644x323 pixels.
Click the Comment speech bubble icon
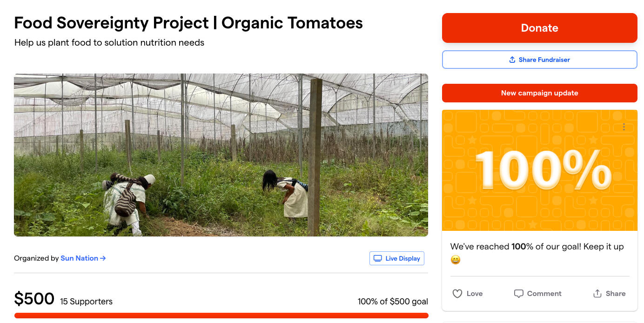tap(518, 294)
